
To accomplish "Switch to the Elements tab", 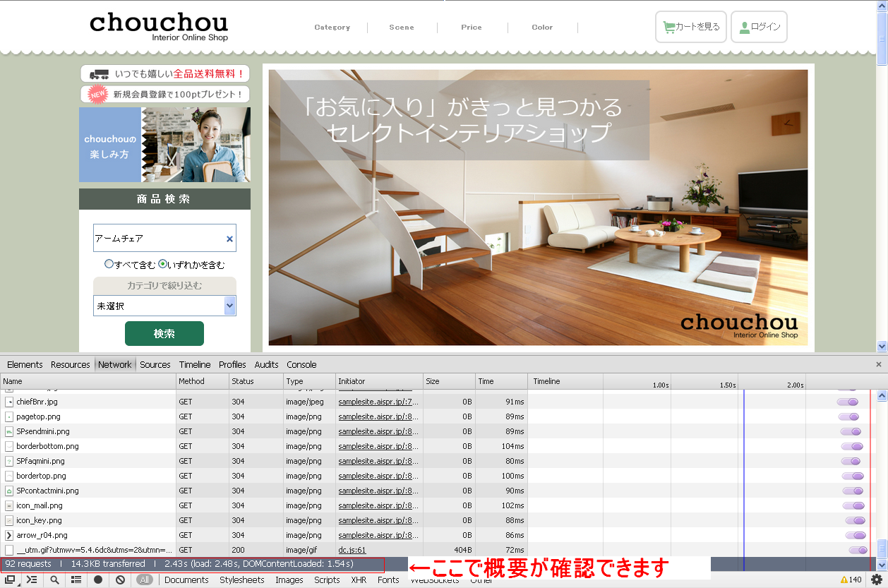I will coord(25,364).
